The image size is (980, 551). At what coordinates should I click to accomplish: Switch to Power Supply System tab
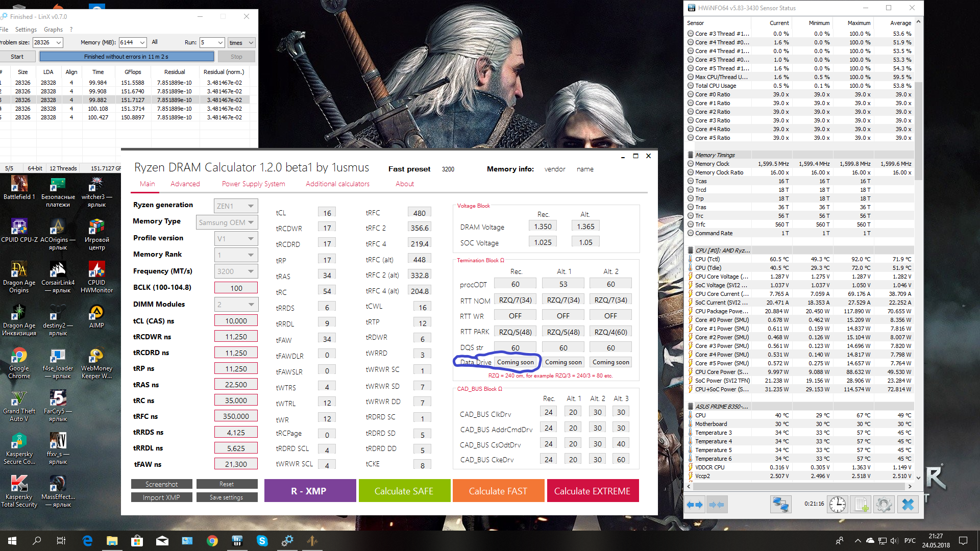(253, 184)
